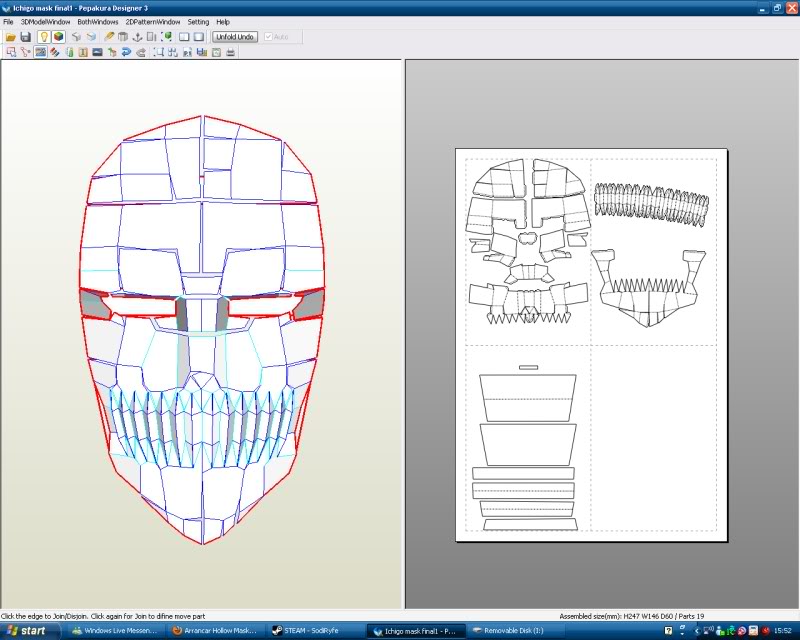
Task: Click the 3D mask model in the left view
Action: (x=202, y=330)
